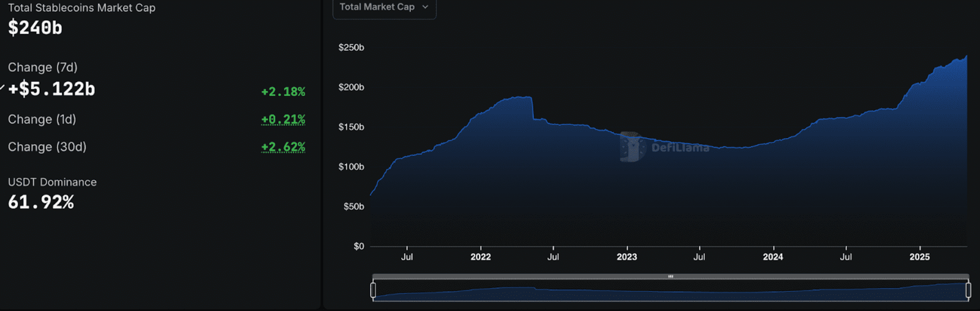Click the DefiLlama watermark text on chart
The width and height of the screenshot is (980, 311).
[x=680, y=148]
